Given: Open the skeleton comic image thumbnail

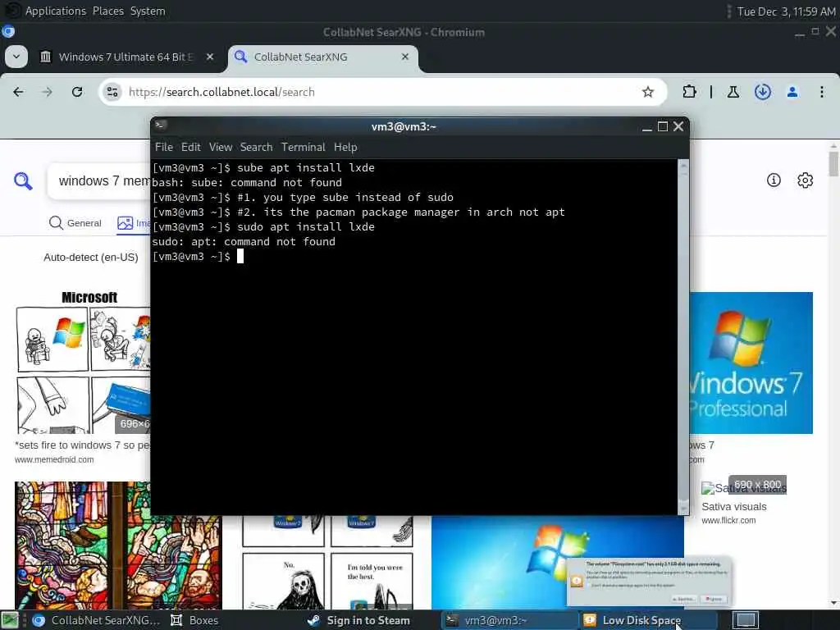Looking at the screenshot, I should (x=328, y=563).
